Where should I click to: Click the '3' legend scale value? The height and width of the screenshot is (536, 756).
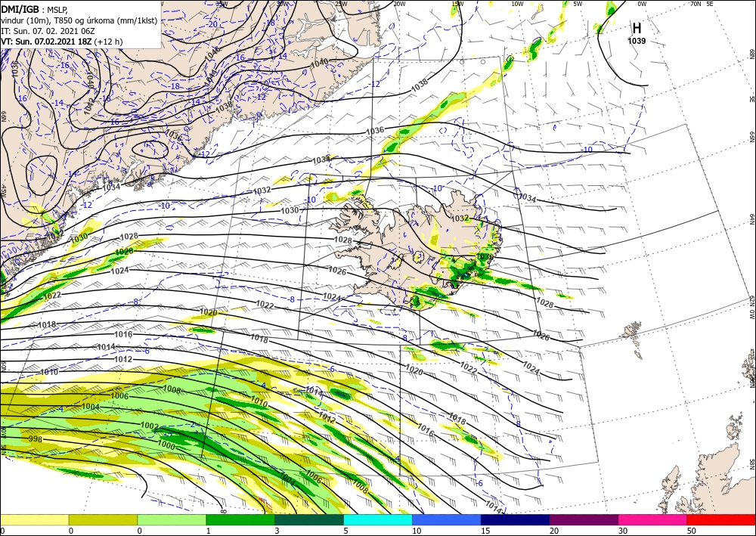(x=277, y=531)
